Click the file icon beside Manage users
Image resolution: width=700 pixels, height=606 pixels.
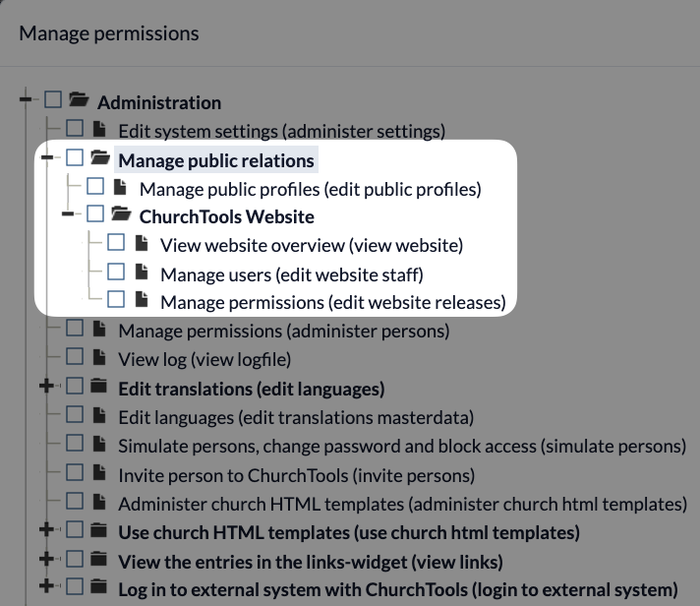click(x=141, y=273)
